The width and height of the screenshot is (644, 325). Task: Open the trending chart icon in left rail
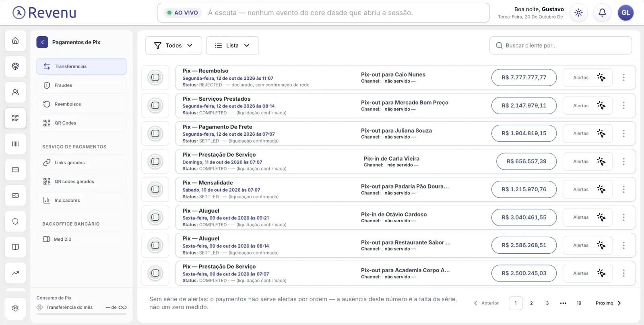click(15, 273)
